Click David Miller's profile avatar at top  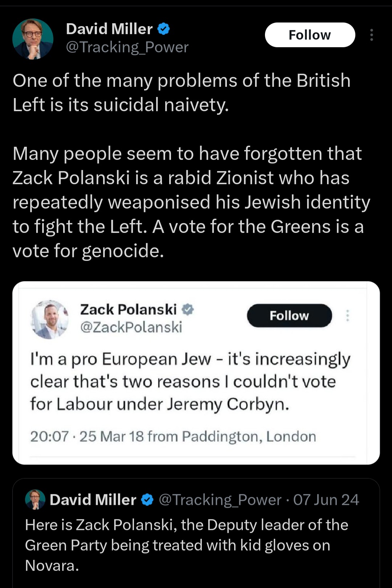tap(33, 39)
